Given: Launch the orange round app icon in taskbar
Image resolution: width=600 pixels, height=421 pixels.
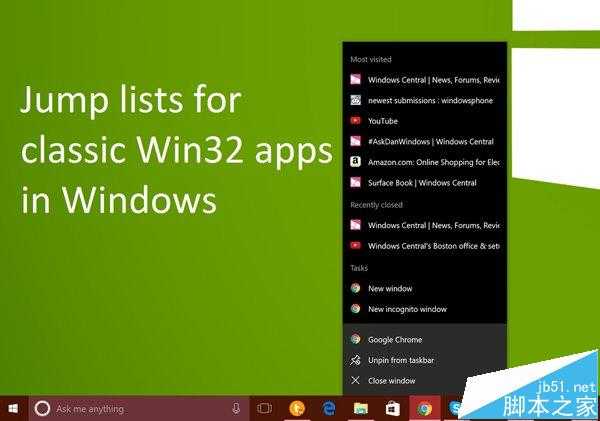Looking at the screenshot, I should tap(297, 409).
